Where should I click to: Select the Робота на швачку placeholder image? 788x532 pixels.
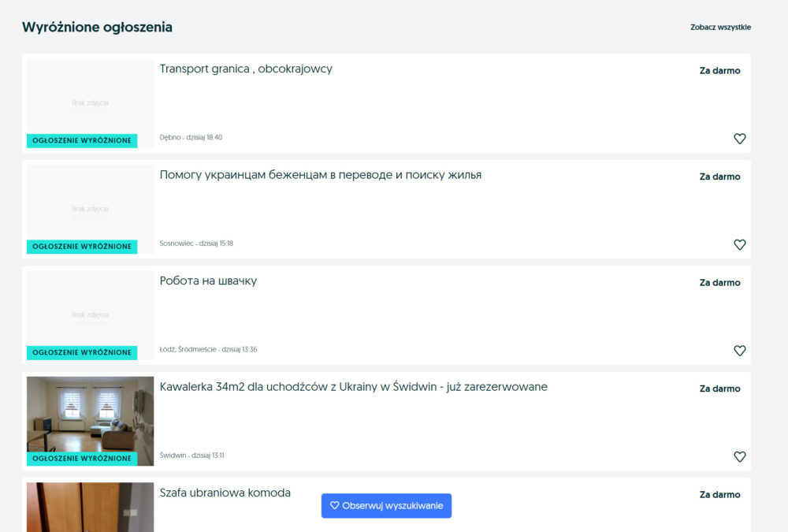pyautogui.click(x=91, y=315)
